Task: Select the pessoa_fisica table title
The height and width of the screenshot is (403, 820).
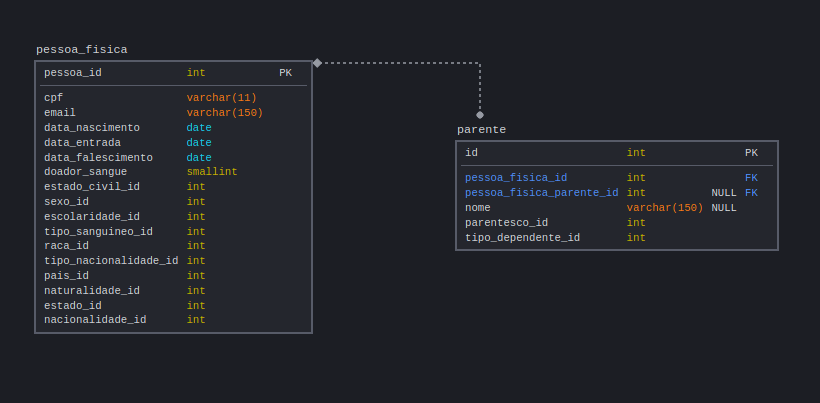Action: click(82, 50)
